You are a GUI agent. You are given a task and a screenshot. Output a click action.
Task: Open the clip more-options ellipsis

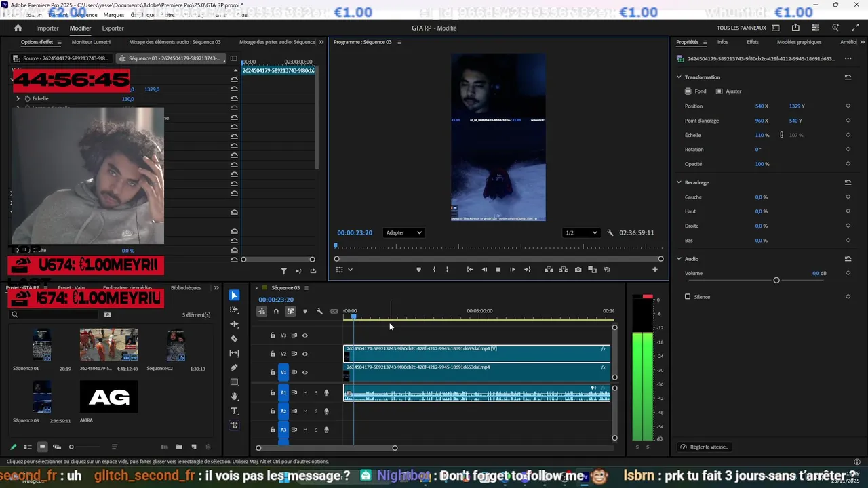[x=848, y=58]
